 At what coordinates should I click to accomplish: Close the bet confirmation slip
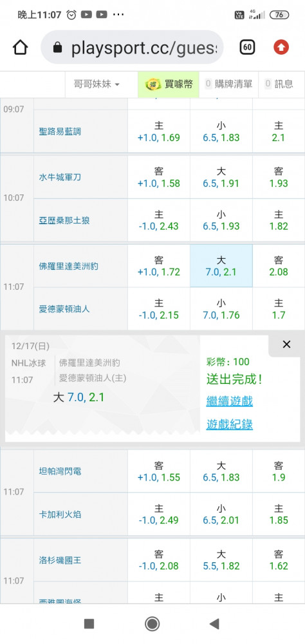point(286,345)
